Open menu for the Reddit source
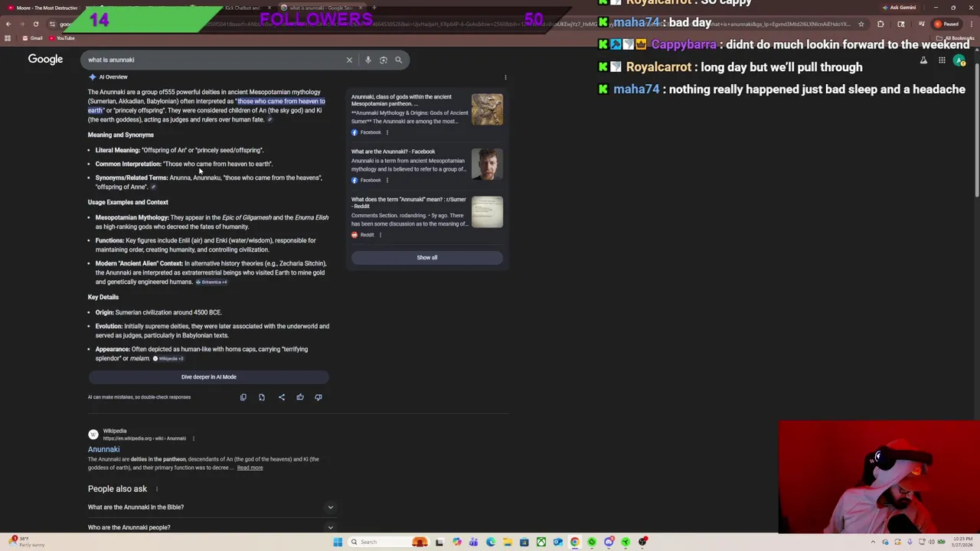This screenshot has width=980, height=551. [x=380, y=235]
